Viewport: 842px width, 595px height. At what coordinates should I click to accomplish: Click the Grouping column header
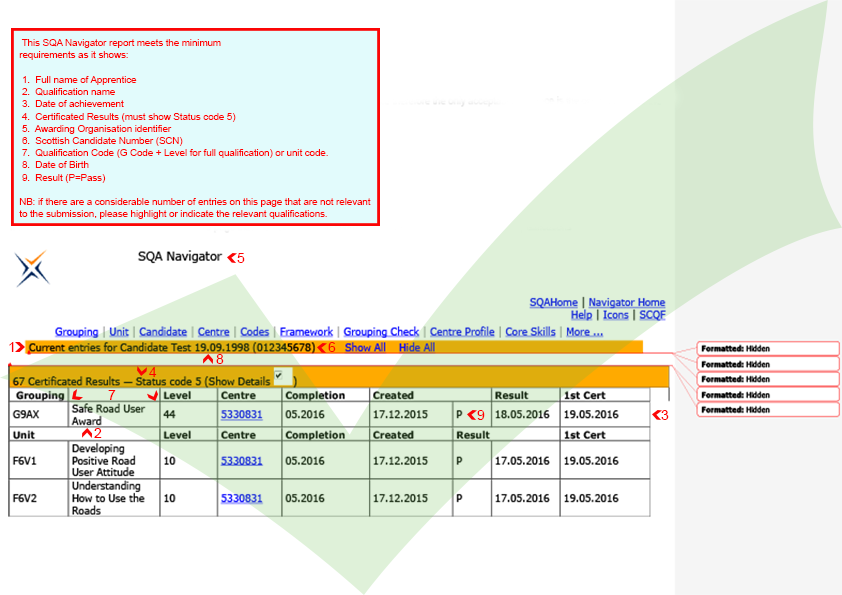tap(40, 395)
